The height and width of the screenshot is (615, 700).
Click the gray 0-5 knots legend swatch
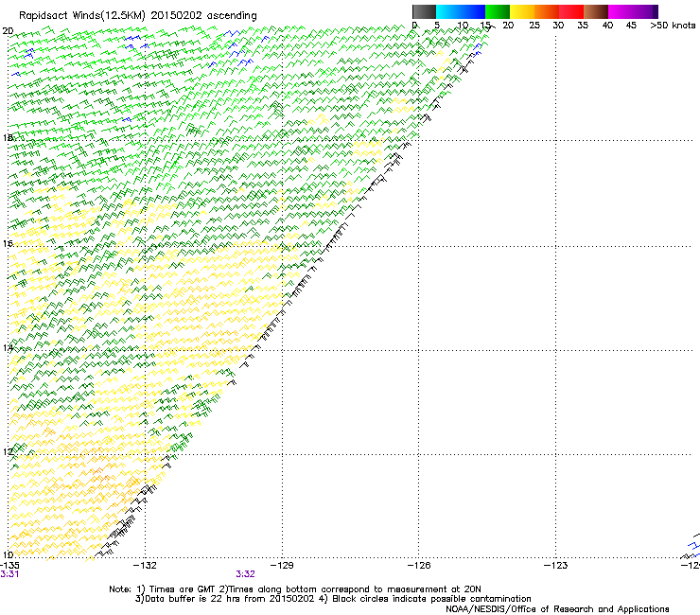coord(424,11)
